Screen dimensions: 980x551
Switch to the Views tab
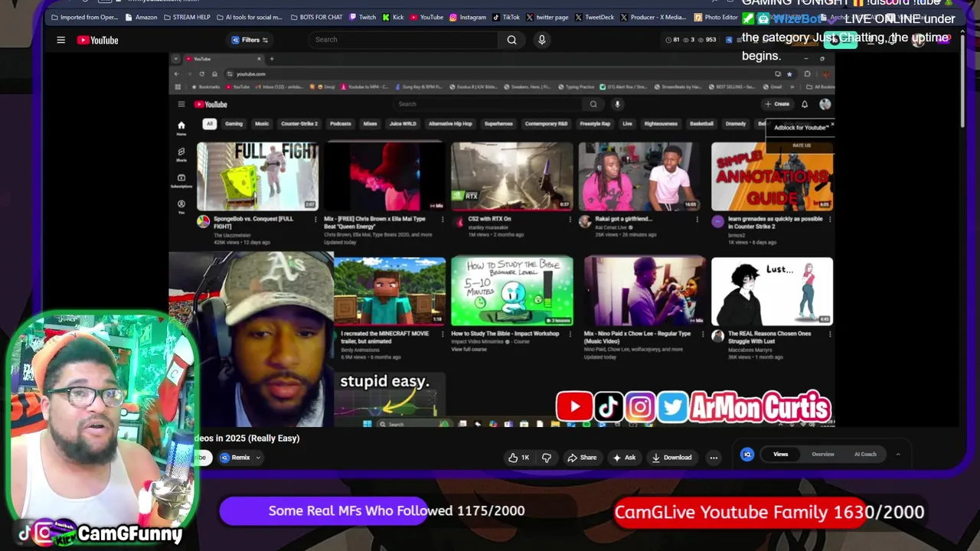[780, 455]
